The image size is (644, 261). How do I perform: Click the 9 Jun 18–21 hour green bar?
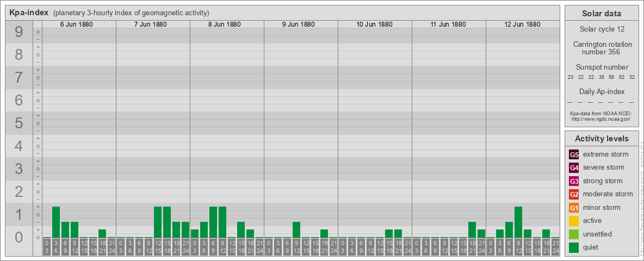point(324,233)
